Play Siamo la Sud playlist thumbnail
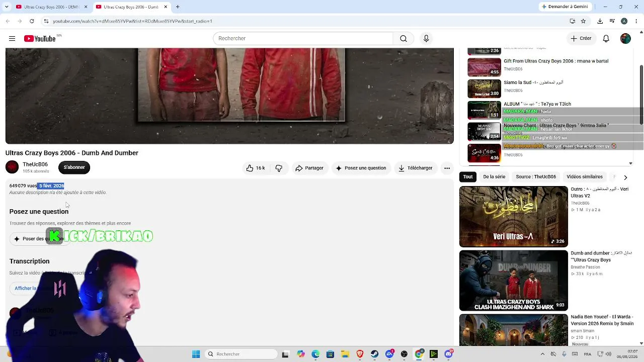 click(484, 89)
